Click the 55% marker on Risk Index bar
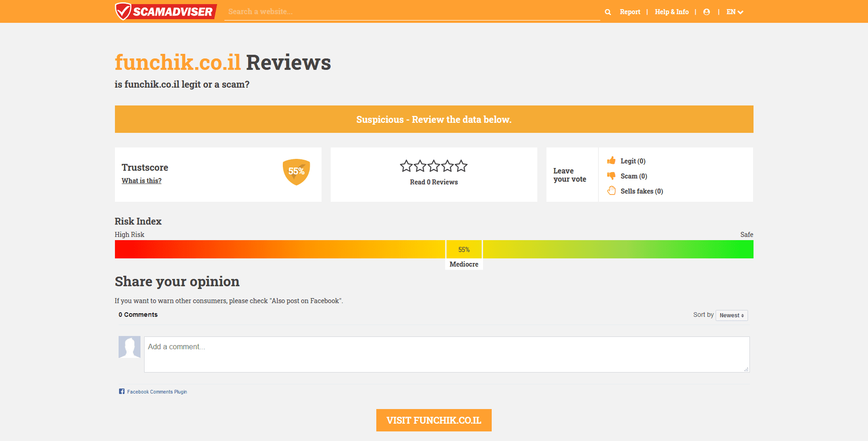 [x=464, y=249]
